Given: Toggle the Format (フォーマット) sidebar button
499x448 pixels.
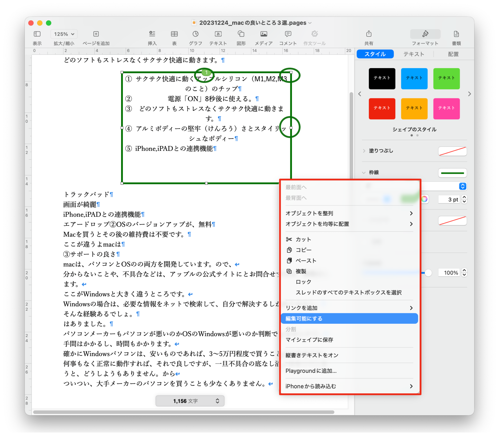Looking at the screenshot, I should 425,34.
